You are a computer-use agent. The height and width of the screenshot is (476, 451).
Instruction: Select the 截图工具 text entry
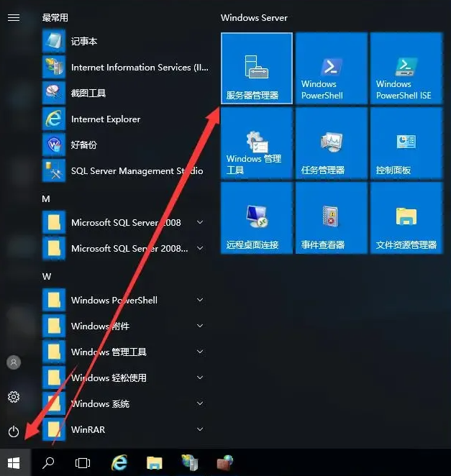pos(88,93)
